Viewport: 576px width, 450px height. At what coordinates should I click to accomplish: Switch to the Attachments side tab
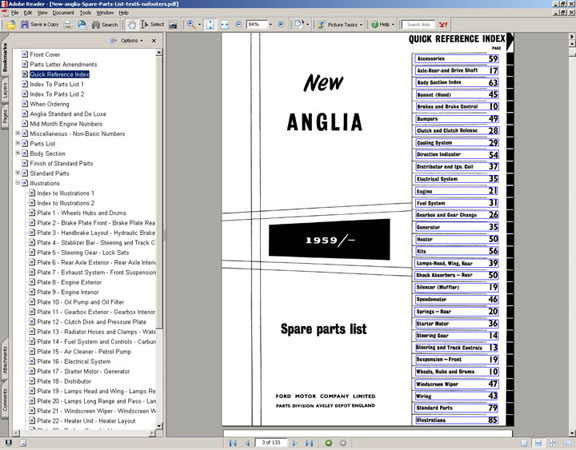(x=5, y=360)
